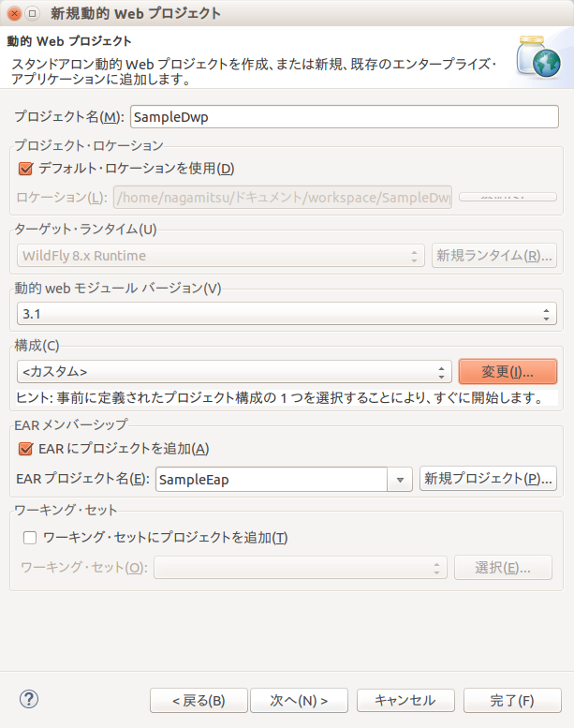574x728 pixels.
Task: Expand the EAR project name dropdown arrow
Action: [400, 480]
